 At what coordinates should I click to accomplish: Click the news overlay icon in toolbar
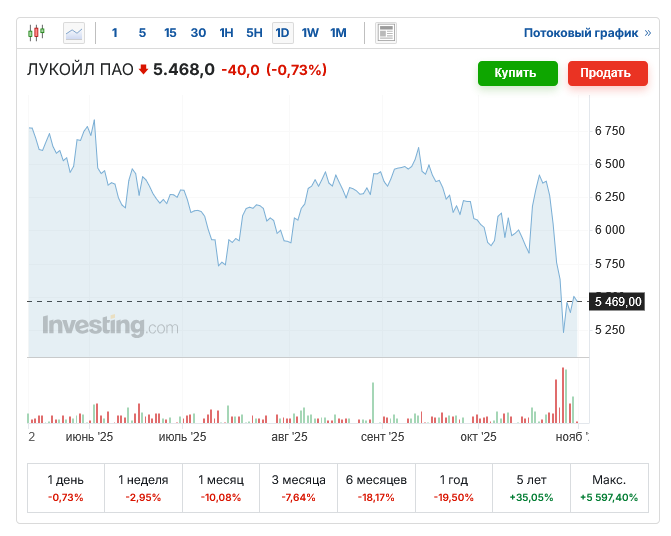(x=386, y=33)
